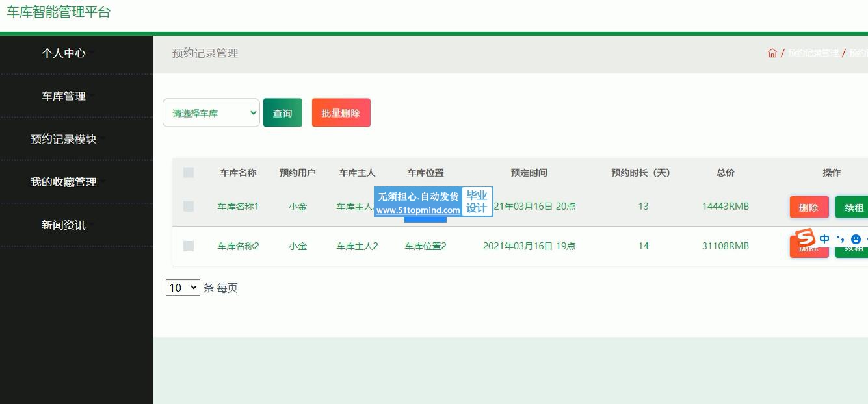The image size is (868, 404).
Task: Toggle the Sogou 中 Chinese/English mode
Action: pyautogui.click(x=824, y=239)
